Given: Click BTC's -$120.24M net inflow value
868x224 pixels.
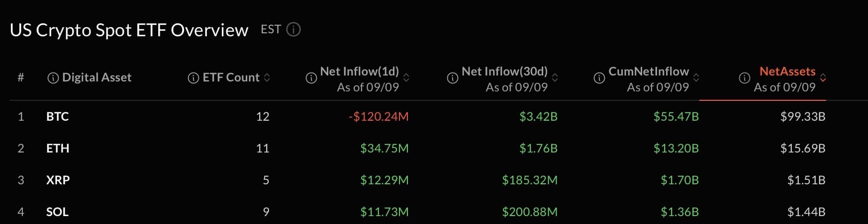Looking at the screenshot, I should (379, 117).
